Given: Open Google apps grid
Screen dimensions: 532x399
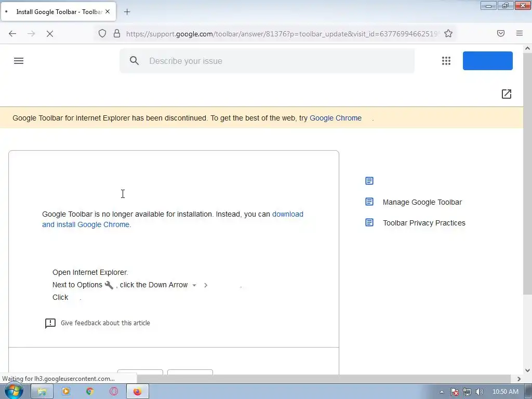Looking at the screenshot, I should (446, 61).
